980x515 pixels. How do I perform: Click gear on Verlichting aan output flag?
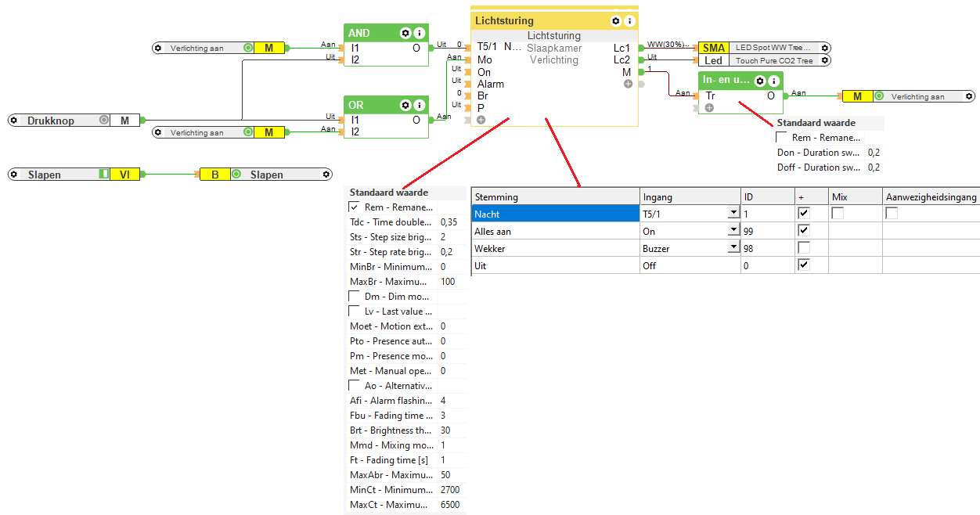click(x=970, y=96)
